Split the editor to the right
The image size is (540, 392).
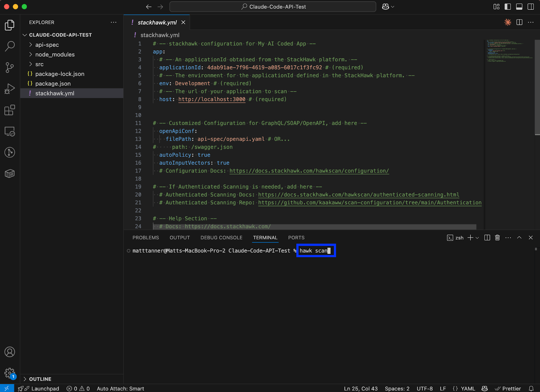tap(519, 22)
